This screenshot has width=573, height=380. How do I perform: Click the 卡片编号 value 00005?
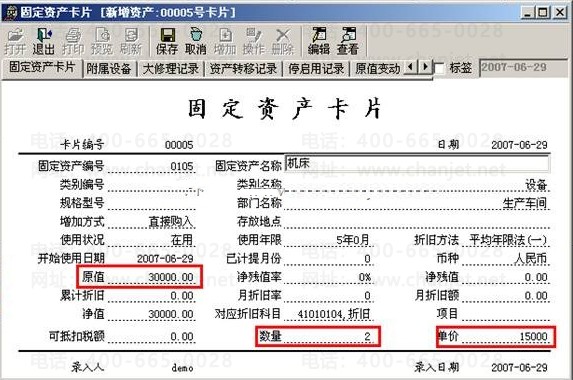point(179,145)
